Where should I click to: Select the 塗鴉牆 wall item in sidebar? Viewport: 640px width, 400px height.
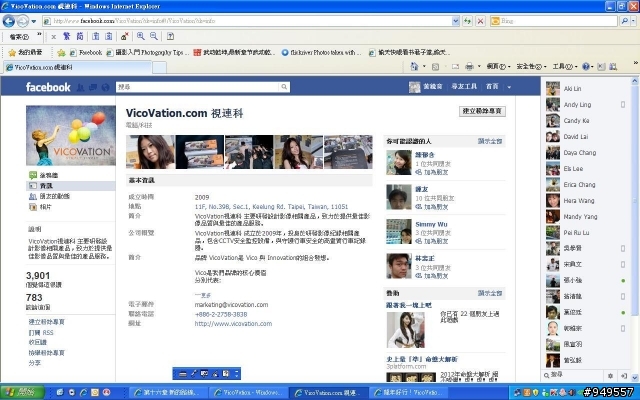[49, 175]
